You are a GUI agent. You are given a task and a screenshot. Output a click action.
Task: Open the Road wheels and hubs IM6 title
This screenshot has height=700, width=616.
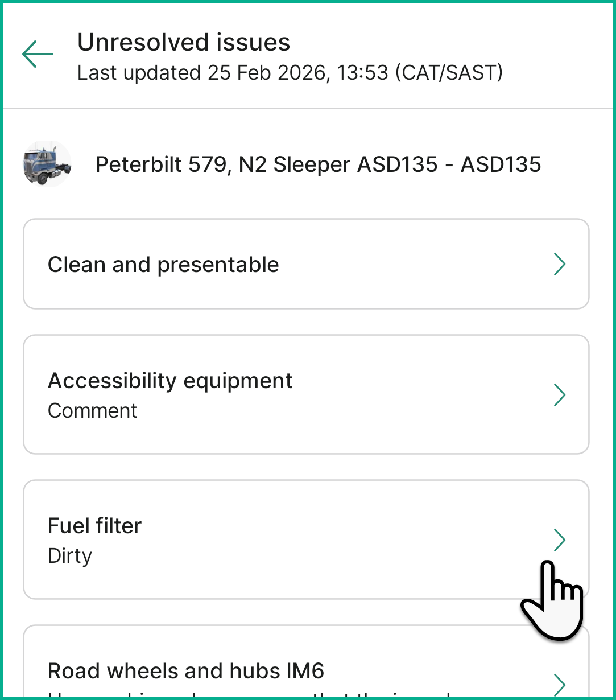[x=186, y=671]
